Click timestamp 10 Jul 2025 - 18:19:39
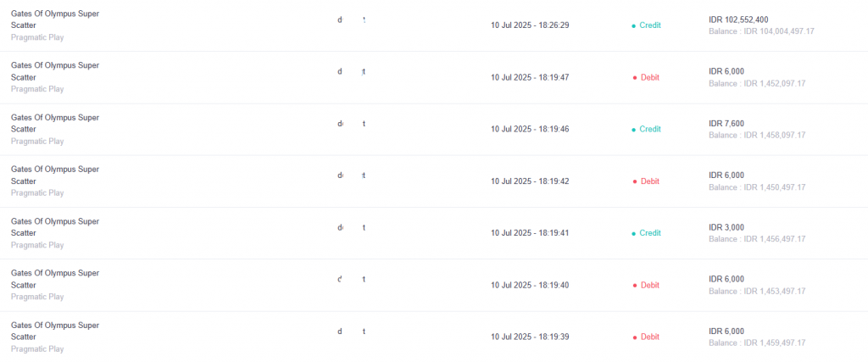868x362 pixels. [530, 337]
